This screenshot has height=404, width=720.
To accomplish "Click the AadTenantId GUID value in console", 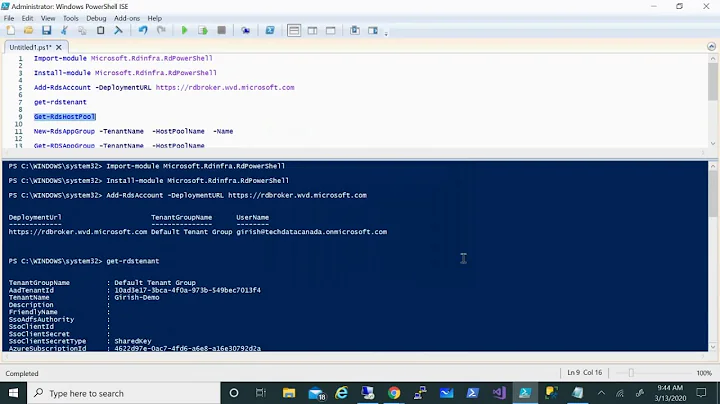I will (x=187, y=290).
